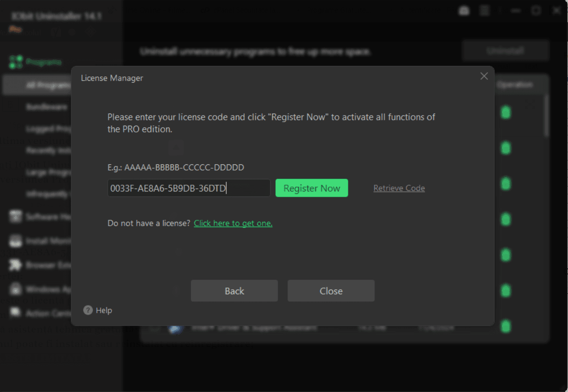Click the gift icon in the title bar
The image size is (568, 392).
(464, 10)
